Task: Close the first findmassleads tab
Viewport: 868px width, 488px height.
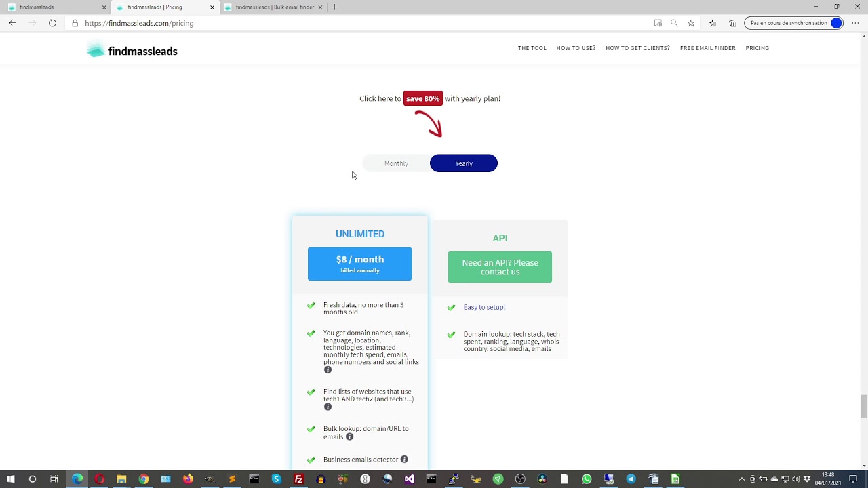Action: click(x=104, y=7)
